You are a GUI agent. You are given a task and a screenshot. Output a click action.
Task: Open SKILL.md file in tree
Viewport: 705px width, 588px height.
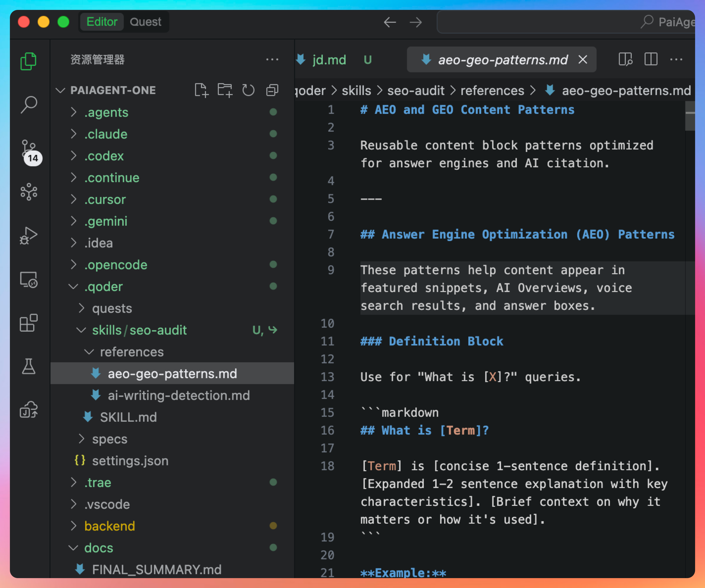[128, 417]
